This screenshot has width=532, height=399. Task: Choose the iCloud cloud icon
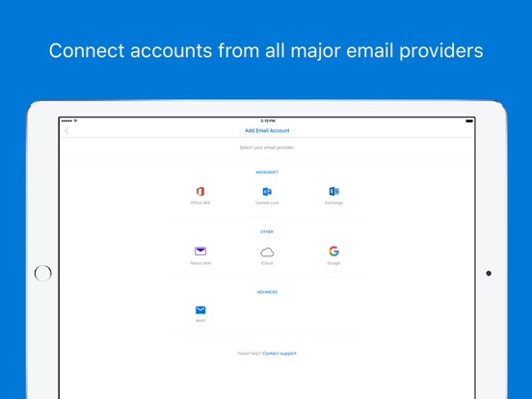[x=267, y=253]
